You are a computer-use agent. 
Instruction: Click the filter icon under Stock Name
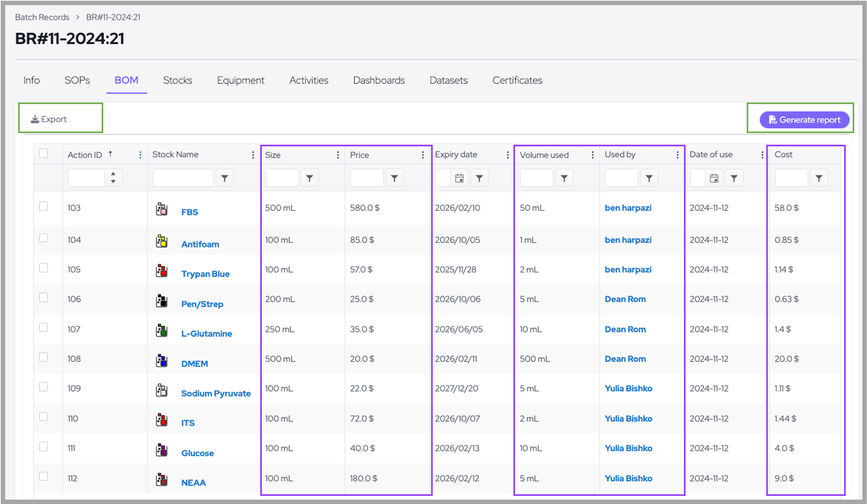point(224,178)
